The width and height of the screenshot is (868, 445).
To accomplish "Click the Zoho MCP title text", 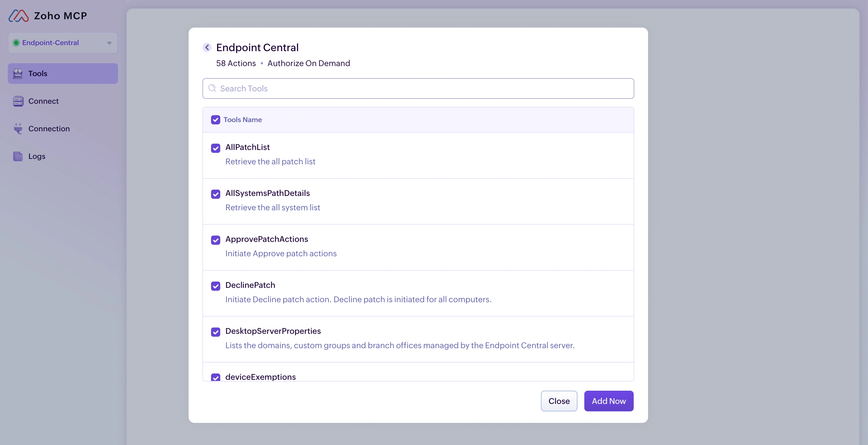I will (x=61, y=16).
